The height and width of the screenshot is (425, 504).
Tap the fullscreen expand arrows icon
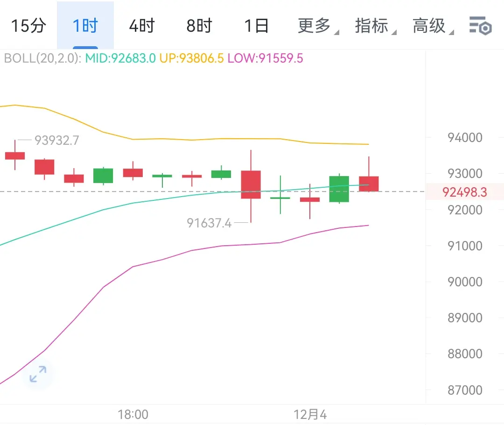[x=38, y=374]
